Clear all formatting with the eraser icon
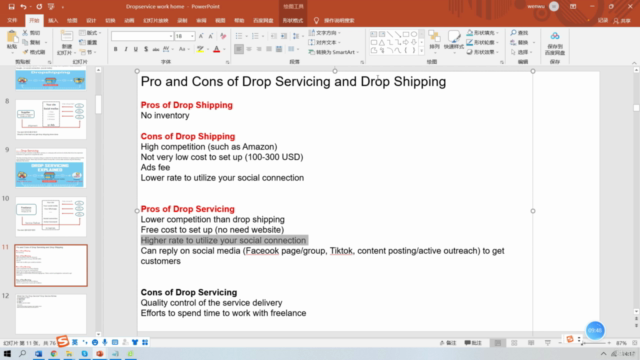Viewport: 640px width, 360px height. click(x=223, y=36)
